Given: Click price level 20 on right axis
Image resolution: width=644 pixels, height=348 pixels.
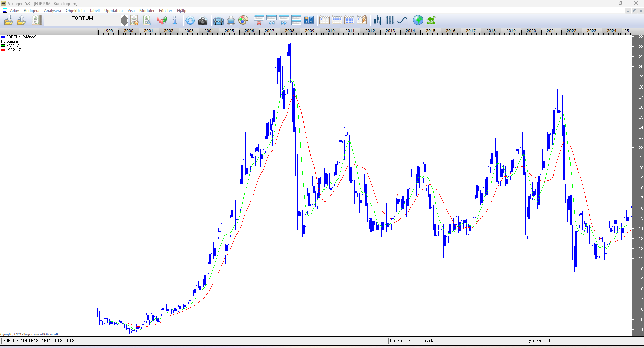Looking at the screenshot, I should coord(641,168).
